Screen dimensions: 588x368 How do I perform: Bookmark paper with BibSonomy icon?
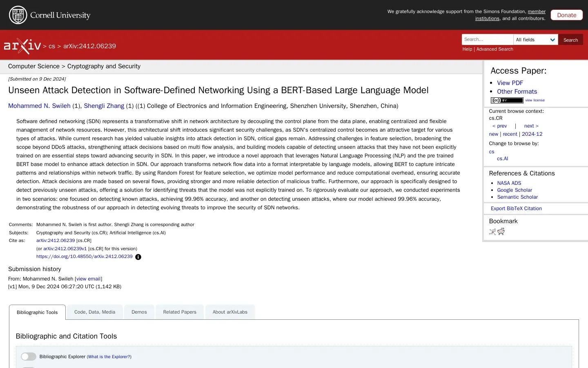point(492,232)
